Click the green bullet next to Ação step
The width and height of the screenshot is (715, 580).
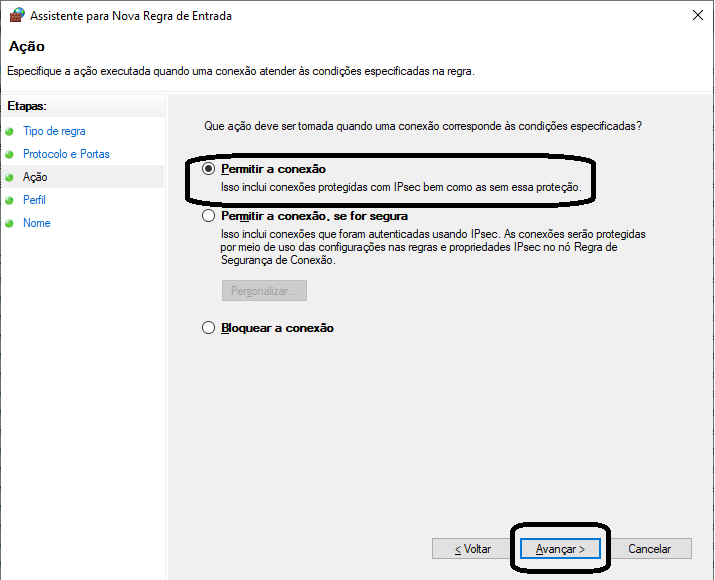tap(10, 178)
